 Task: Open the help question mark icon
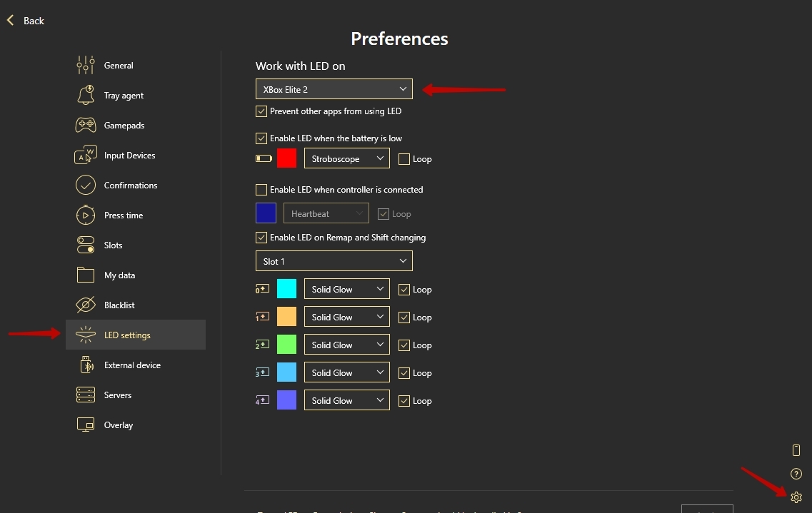(796, 474)
